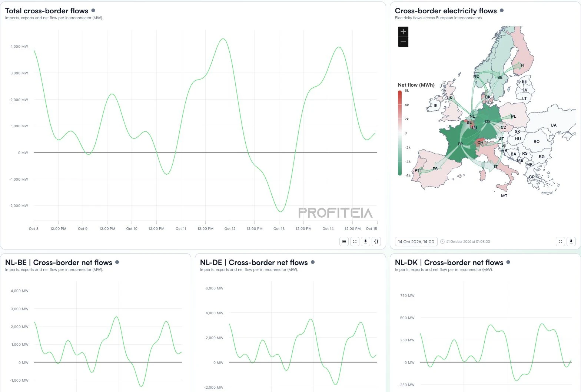Click '4,000 MW' label on Total flows axis
Viewport: 581px width, 392px height.
(19, 47)
